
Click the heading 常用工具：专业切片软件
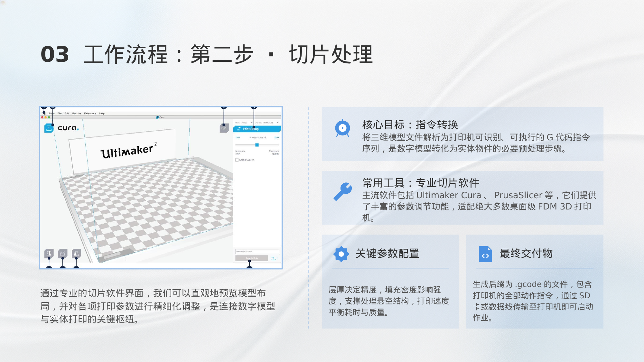click(x=421, y=183)
